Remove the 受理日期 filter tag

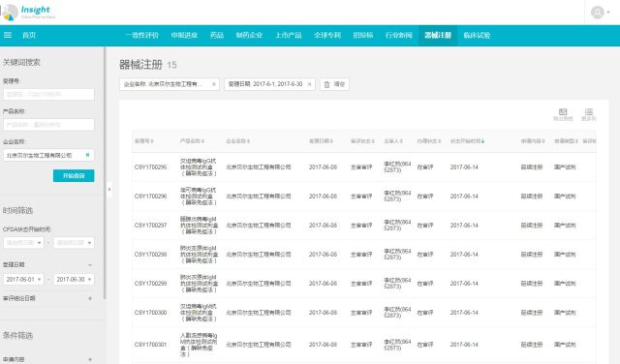pyautogui.click(x=310, y=84)
